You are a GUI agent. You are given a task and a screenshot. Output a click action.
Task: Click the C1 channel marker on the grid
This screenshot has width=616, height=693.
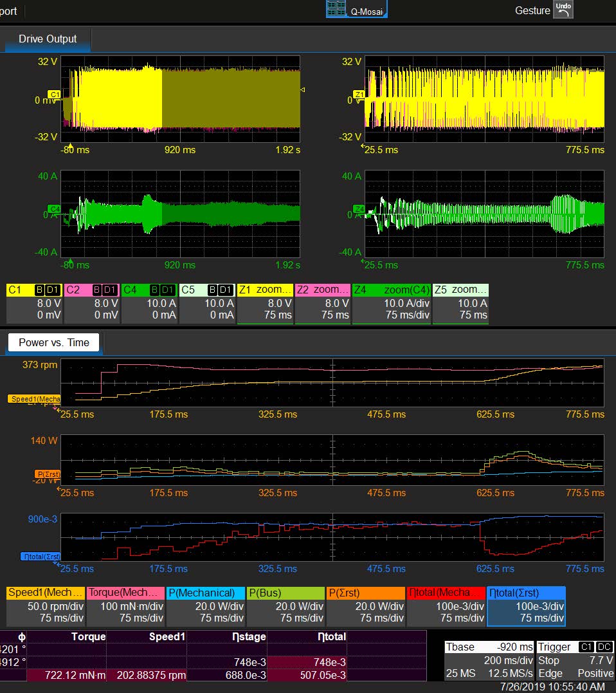[55, 94]
